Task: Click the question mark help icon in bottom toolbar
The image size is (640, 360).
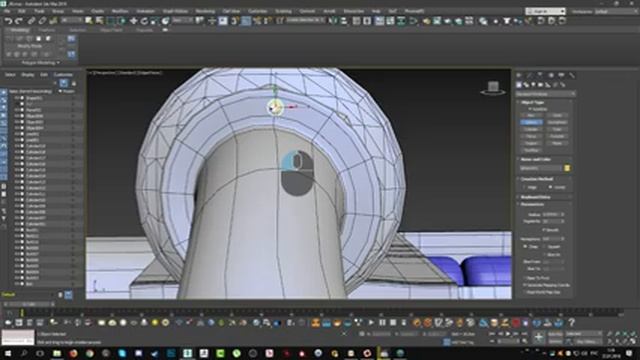Action: pyautogui.click(x=571, y=322)
